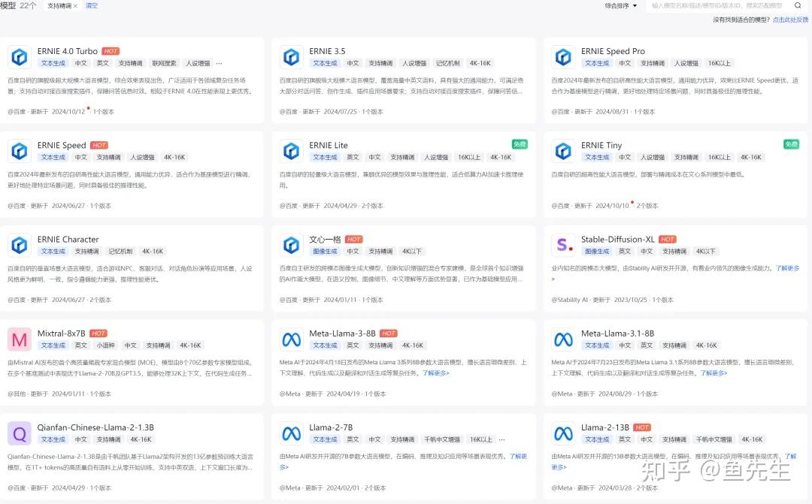Click 文本生成 tag on ERNIE 4.0 Turbo
Screen dimensions: 812x504
[53, 63]
